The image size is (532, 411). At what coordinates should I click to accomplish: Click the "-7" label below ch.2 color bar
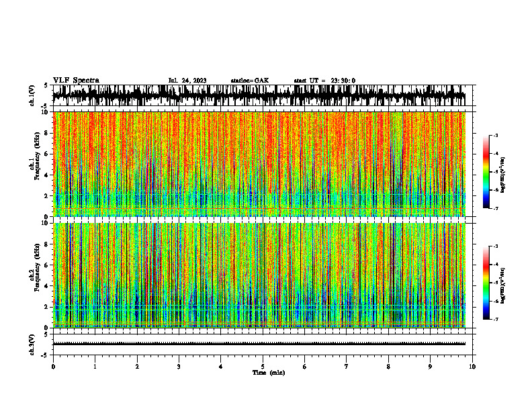click(496, 319)
